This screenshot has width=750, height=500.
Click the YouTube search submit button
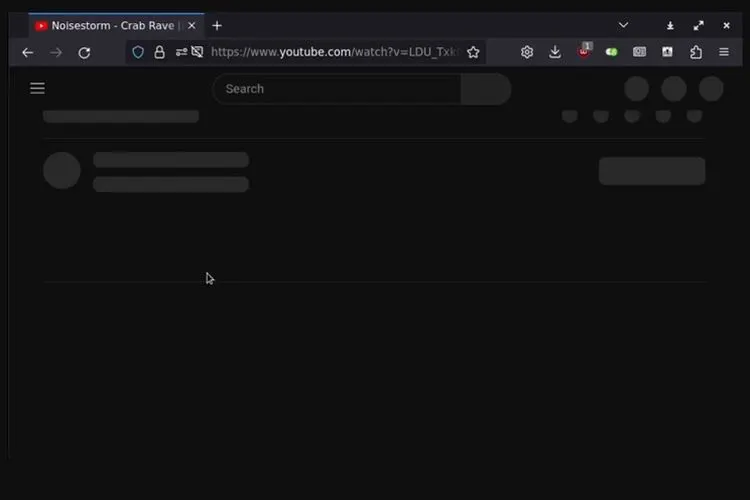486,89
